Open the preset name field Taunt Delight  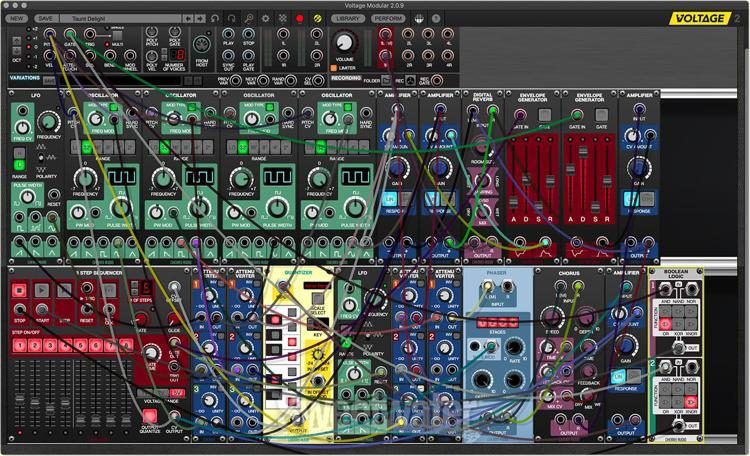[x=121, y=19]
